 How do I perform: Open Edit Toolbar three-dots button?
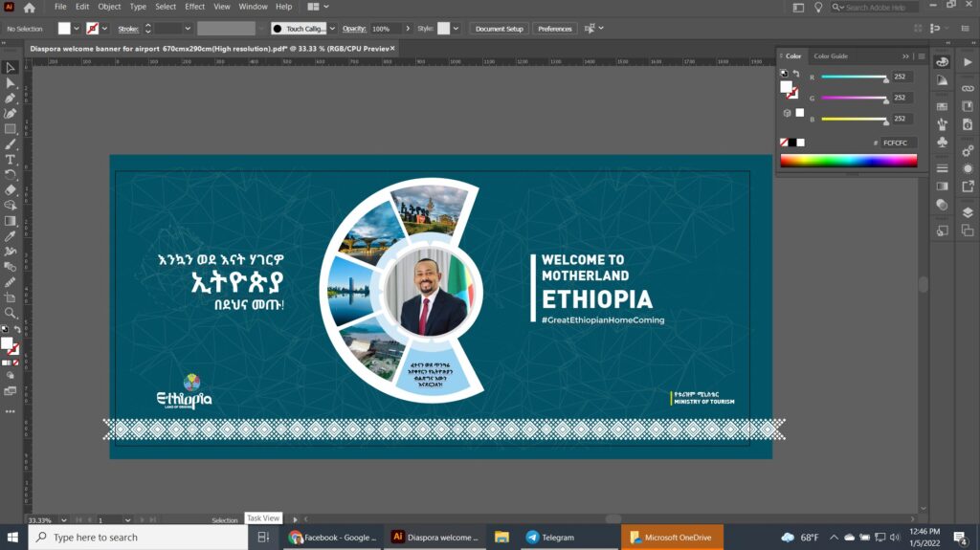tap(10, 411)
